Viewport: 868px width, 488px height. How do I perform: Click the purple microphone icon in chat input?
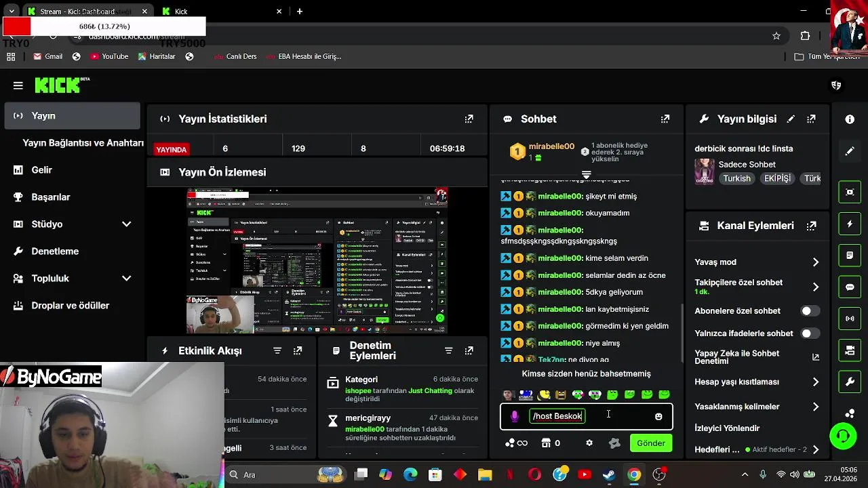click(x=515, y=416)
